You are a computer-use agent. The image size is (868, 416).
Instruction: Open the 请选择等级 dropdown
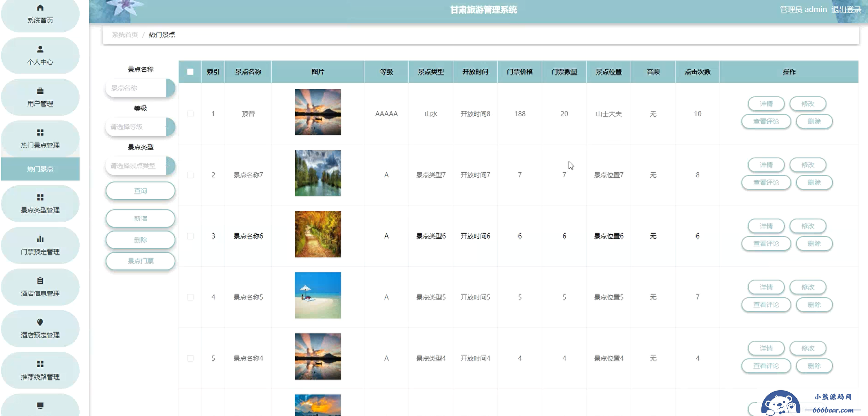coord(140,127)
